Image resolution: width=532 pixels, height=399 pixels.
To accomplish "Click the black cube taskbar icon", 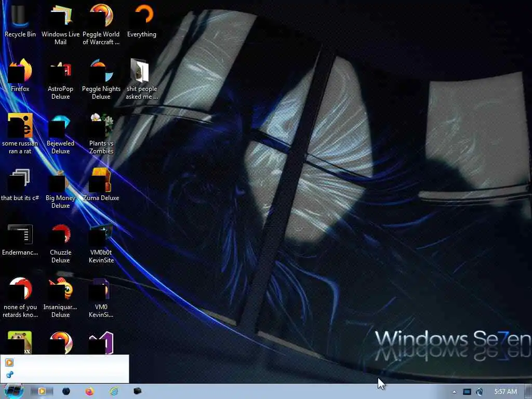I will point(137,391).
